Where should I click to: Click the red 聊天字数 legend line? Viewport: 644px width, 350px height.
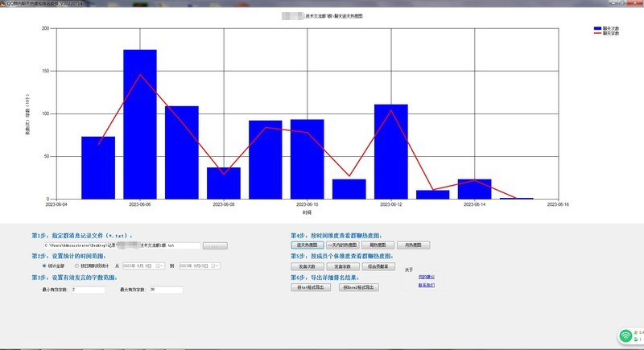coord(597,34)
